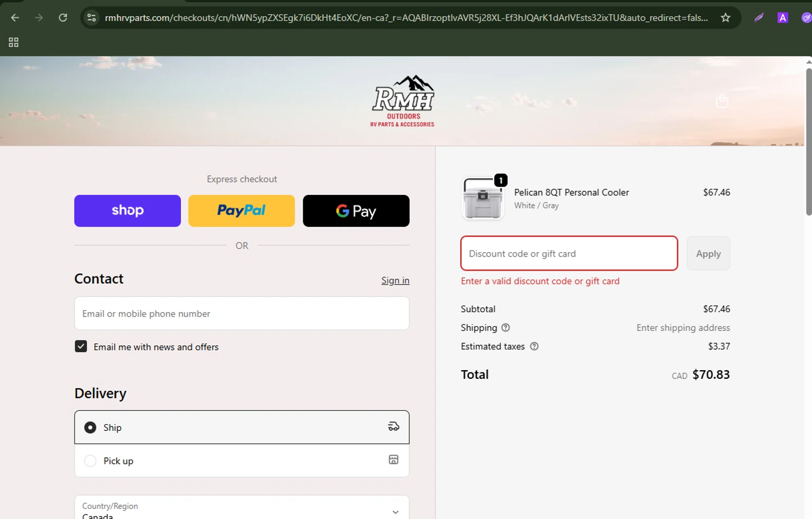The width and height of the screenshot is (812, 519).
Task: Open the RMH Outdoors logo homepage
Action: point(403,101)
